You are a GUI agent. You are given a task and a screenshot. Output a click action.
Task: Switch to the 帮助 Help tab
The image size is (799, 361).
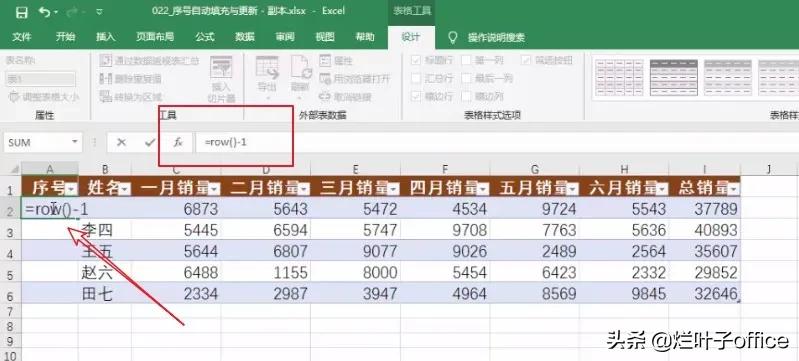coord(365,37)
